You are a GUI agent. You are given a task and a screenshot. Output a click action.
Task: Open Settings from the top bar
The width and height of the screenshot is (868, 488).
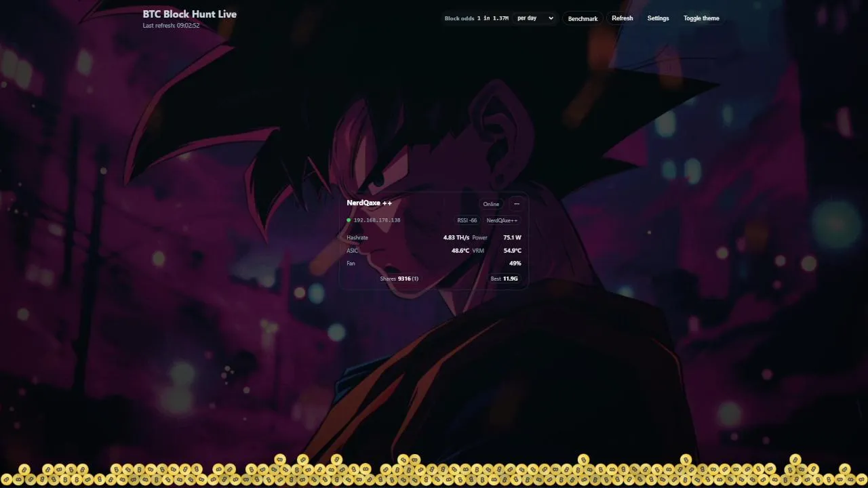tap(658, 18)
